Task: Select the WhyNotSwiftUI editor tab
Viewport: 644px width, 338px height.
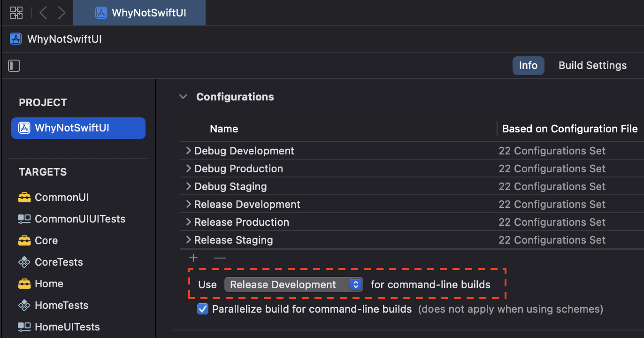Action: tap(139, 13)
